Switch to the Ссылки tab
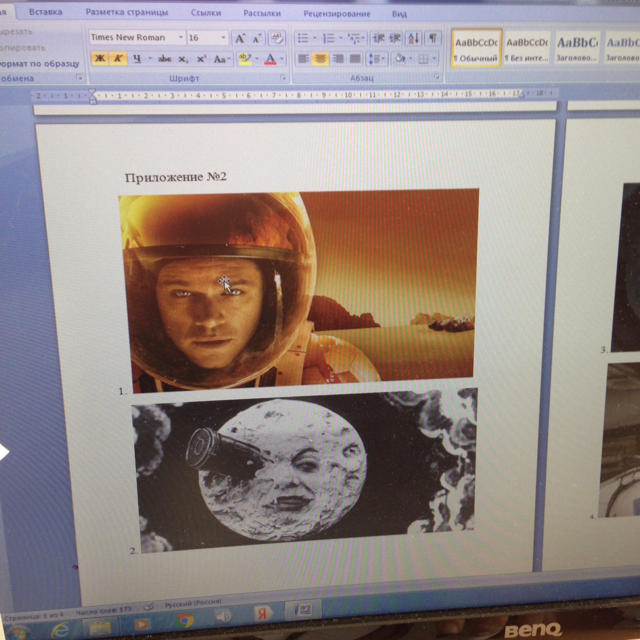Image resolution: width=640 pixels, height=640 pixels. click(x=206, y=13)
